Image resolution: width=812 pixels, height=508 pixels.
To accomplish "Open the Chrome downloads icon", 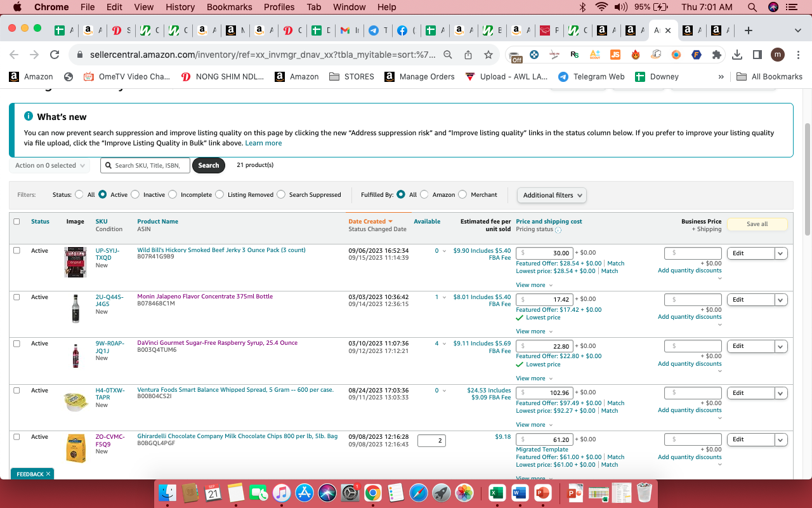I will coord(737,55).
